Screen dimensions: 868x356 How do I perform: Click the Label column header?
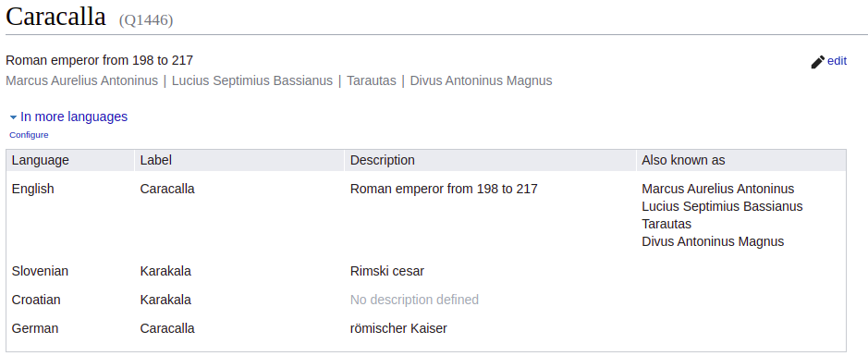(x=155, y=160)
